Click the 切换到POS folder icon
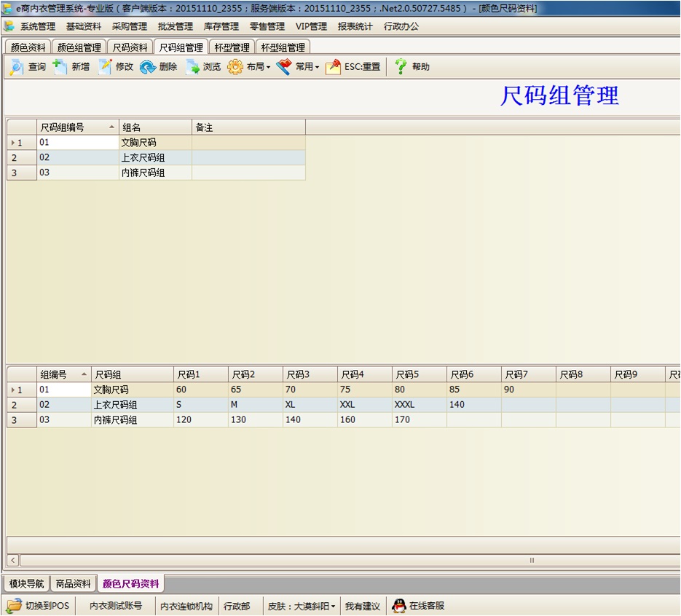The width and height of the screenshot is (681, 616). click(15, 606)
